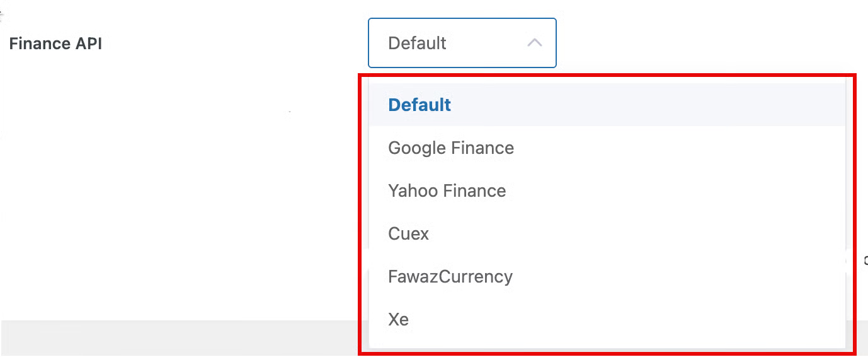This screenshot has width=868, height=357.
Task: Toggle the Finance API select field closed
Action: click(x=462, y=43)
